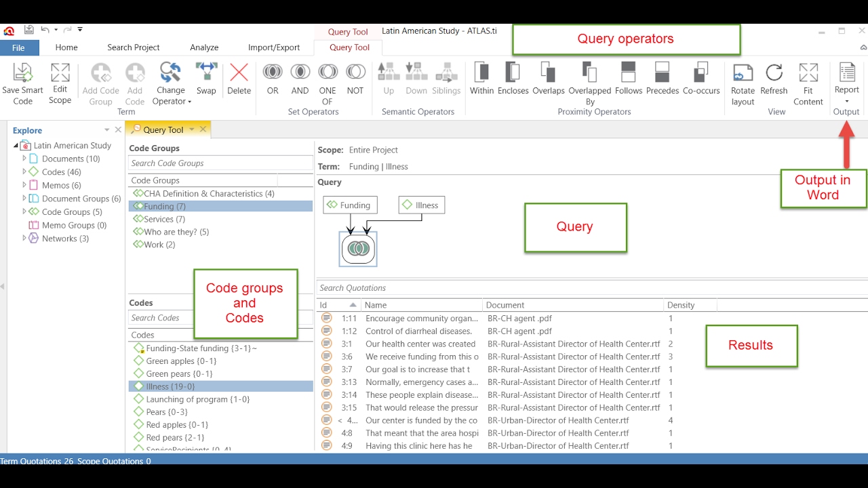Expand the Documents (10) tree node

[x=24, y=159]
